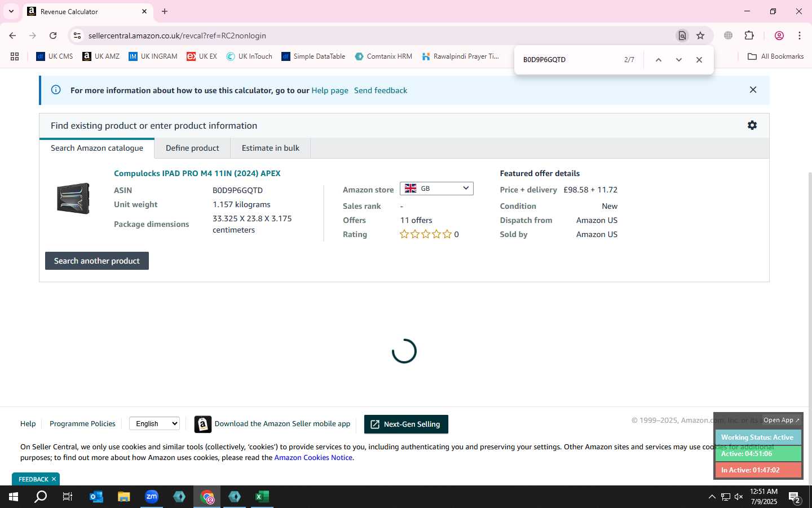
Task: Jump to previous find result
Action: (x=658, y=60)
